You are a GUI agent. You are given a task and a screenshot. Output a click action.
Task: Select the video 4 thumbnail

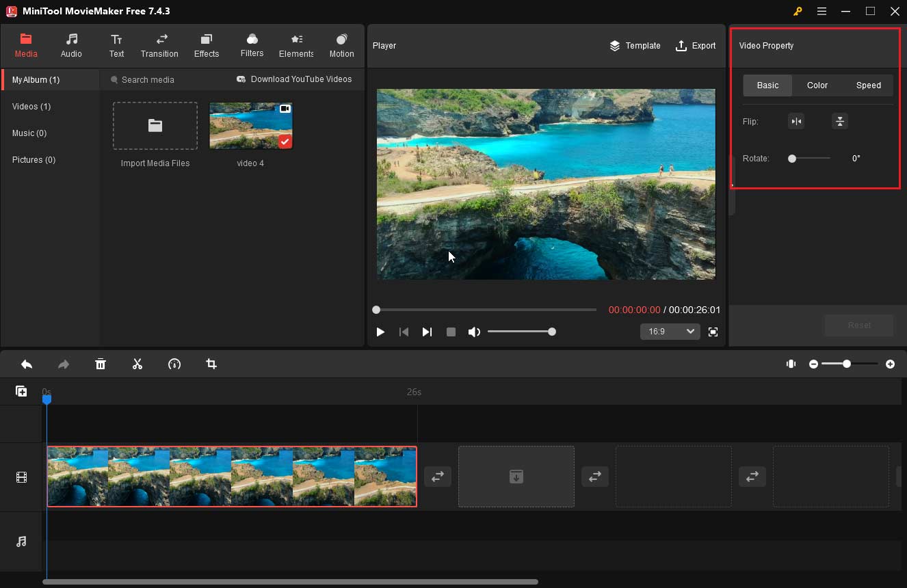click(x=251, y=126)
